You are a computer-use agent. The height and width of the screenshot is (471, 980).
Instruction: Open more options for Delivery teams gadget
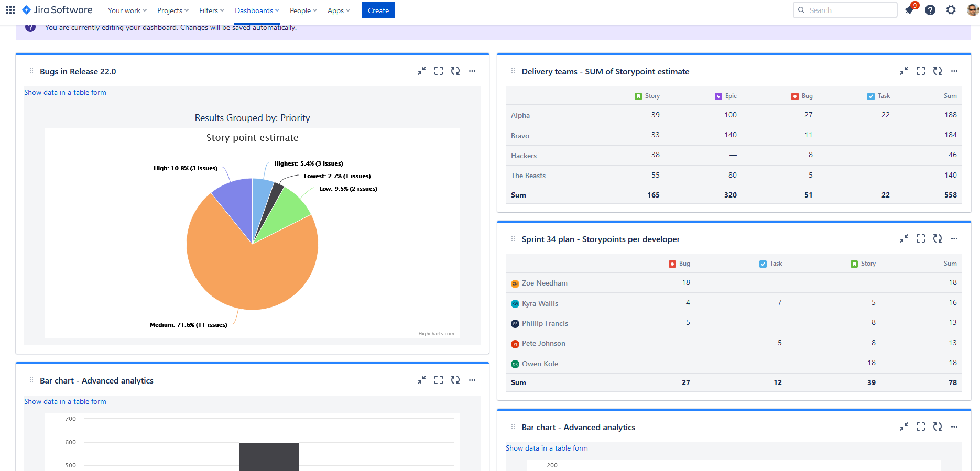pyautogui.click(x=954, y=71)
